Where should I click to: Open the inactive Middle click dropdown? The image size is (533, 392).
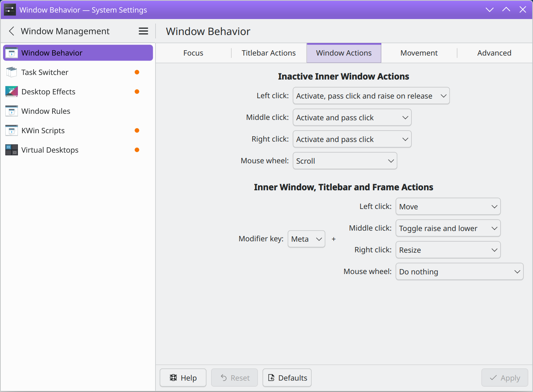click(352, 118)
